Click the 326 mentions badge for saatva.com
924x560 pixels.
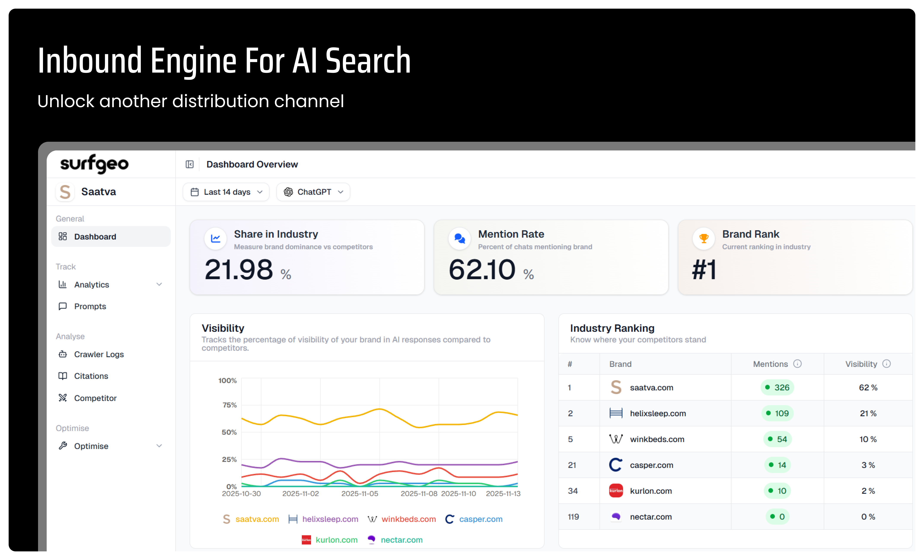(777, 388)
